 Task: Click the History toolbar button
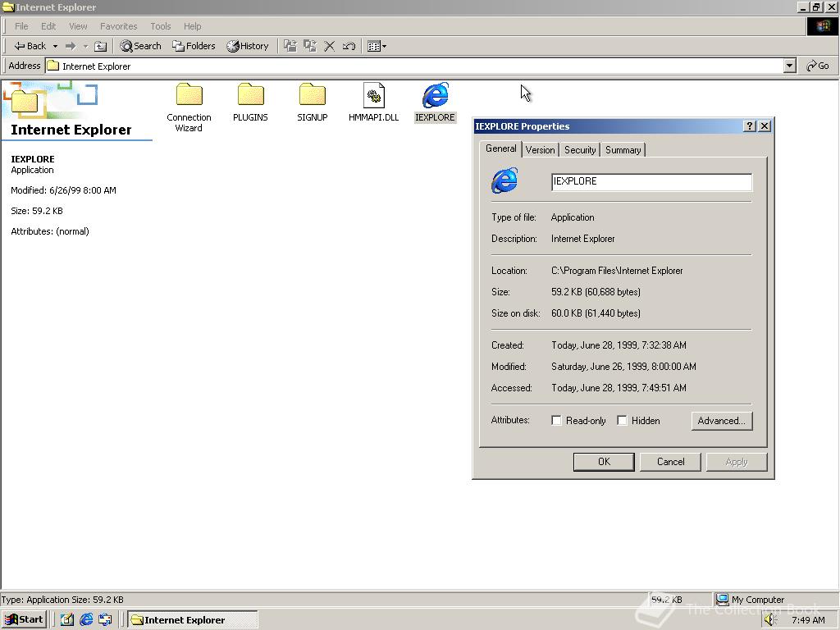(248, 46)
